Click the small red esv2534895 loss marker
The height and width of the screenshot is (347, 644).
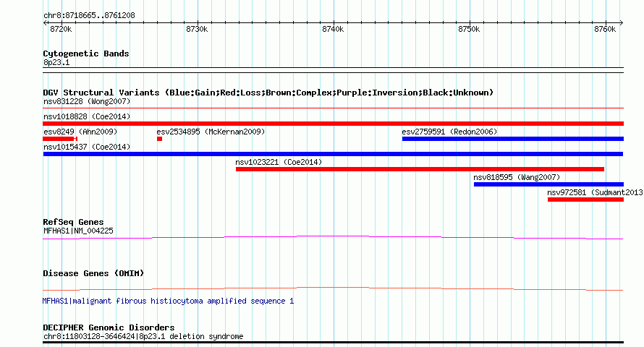(160, 139)
